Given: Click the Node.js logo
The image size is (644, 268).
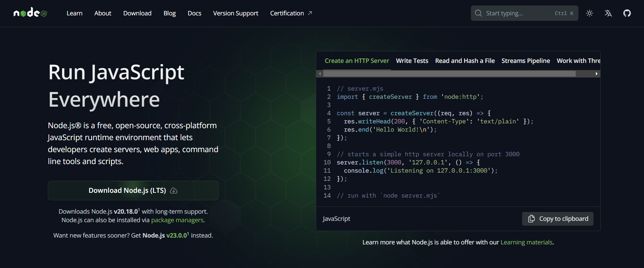Looking at the screenshot, I should (x=30, y=13).
